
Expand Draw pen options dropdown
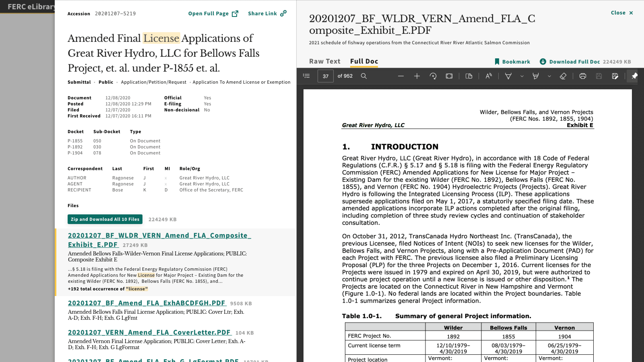[x=522, y=76]
